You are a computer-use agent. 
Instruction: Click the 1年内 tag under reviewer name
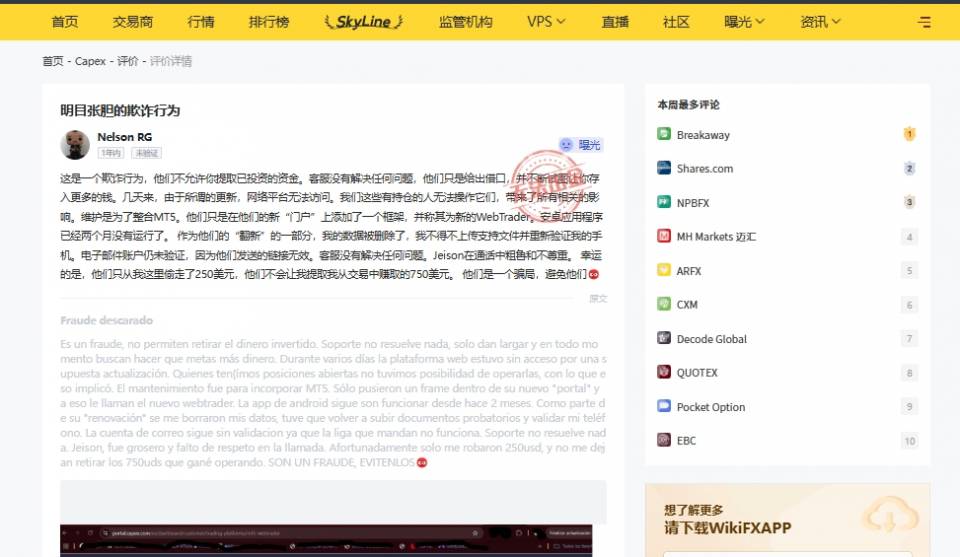pyautogui.click(x=111, y=153)
